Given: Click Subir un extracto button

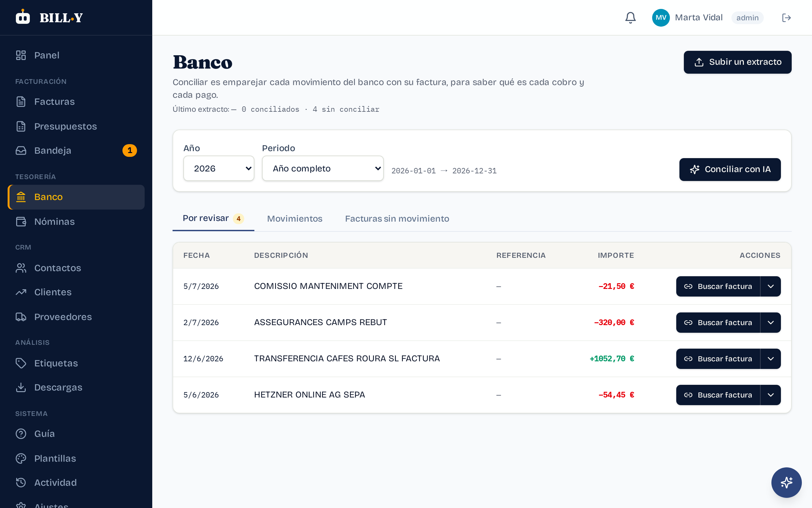Looking at the screenshot, I should coord(737,62).
